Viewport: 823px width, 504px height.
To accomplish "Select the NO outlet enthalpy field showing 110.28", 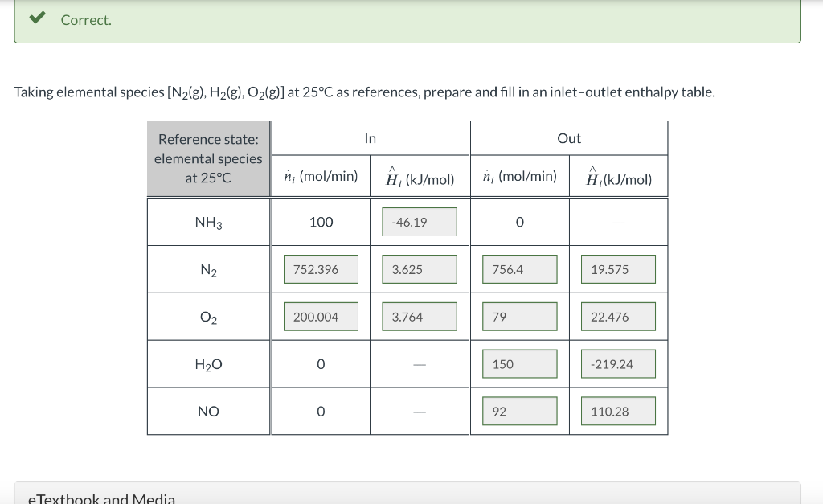I will coord(618,411).
